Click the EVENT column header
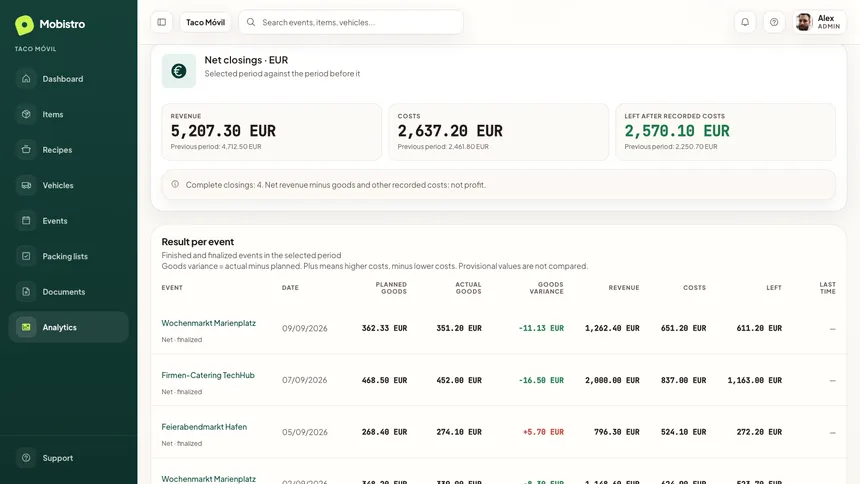 (x=172, y=288)
